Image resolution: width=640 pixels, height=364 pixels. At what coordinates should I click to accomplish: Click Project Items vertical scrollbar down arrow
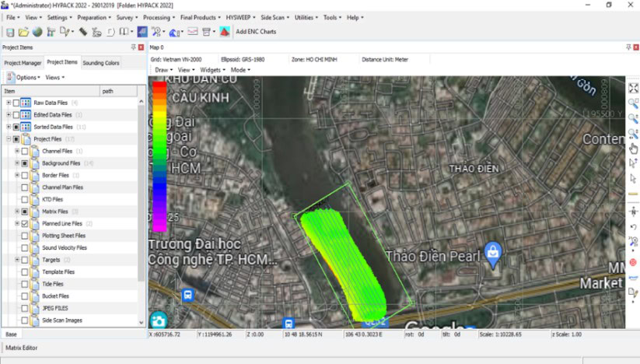142,322
